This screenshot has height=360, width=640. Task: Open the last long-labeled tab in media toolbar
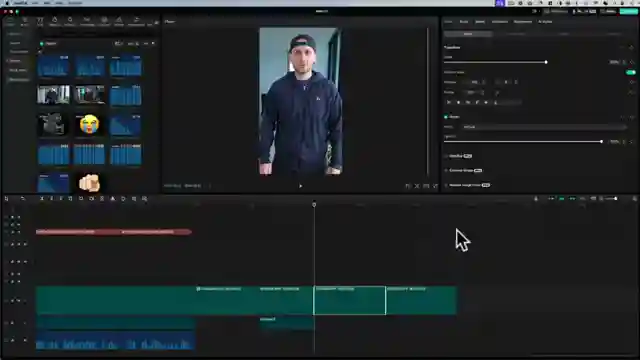[x=136, y=21]
